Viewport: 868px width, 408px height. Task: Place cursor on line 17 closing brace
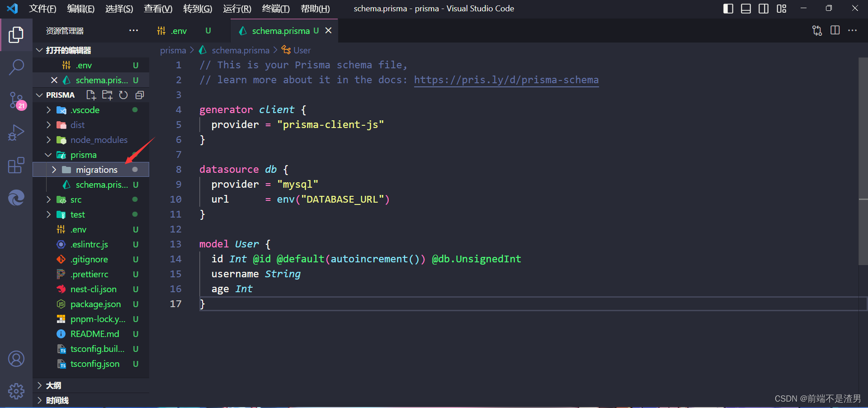click(x=203, y=304)
